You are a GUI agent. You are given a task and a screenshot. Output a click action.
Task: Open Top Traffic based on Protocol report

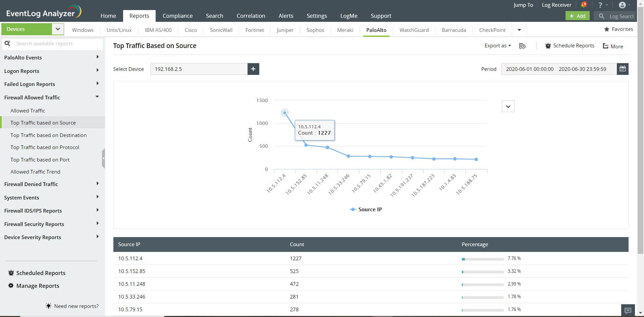click(45, 147)
